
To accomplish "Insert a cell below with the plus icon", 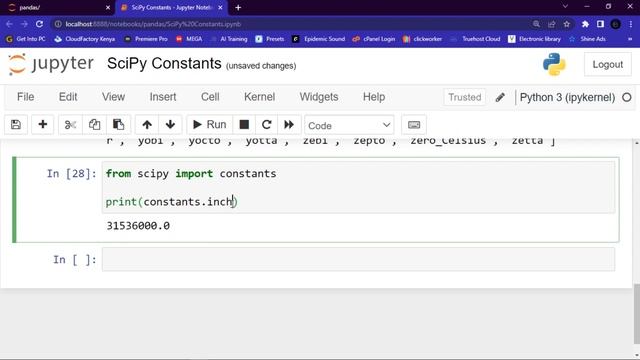I will tap(42, 124).
